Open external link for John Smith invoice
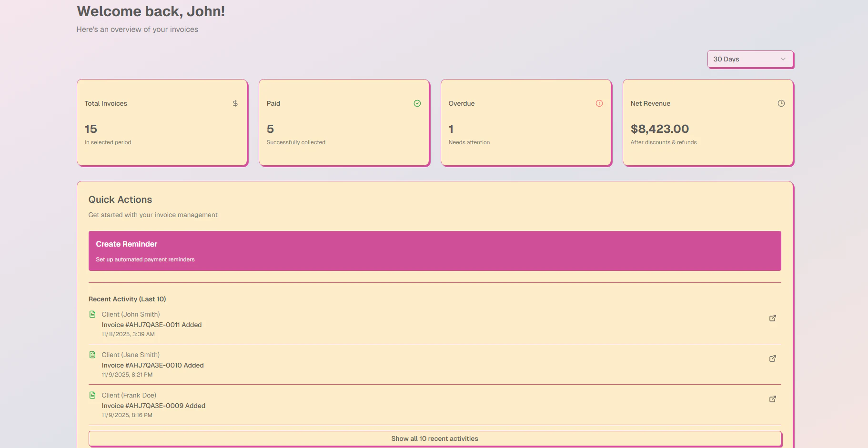868x448 pixels. tap(772, 318)
